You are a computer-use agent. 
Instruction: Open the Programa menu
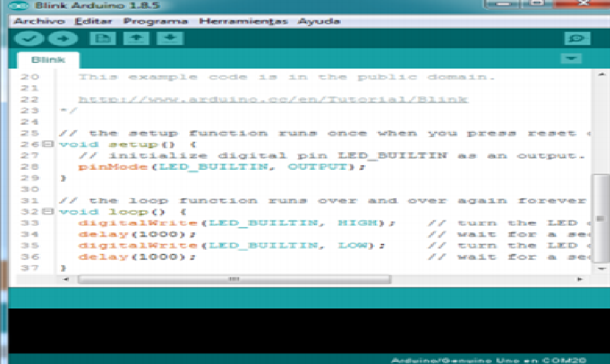pyautogui.click(x=156, y=21)
